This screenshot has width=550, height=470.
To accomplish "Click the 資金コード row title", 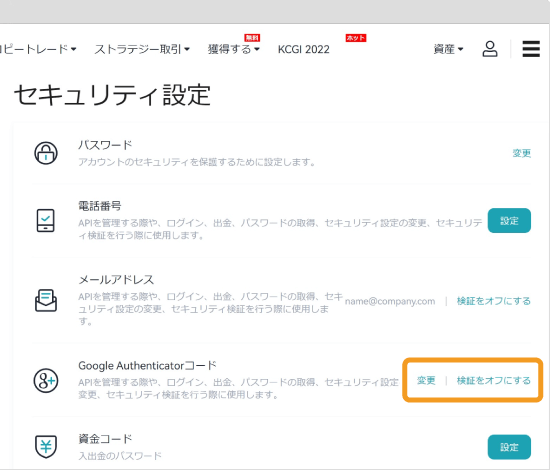I will coord(105,439).
